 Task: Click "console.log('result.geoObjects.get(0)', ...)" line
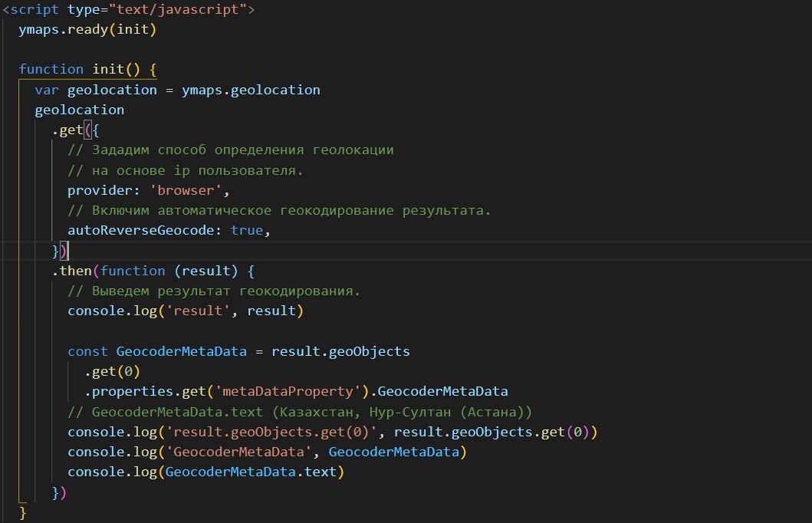[333, 433]
